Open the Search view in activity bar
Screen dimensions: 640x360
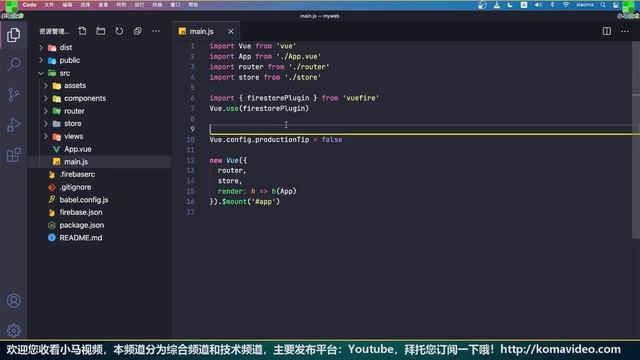13,64
